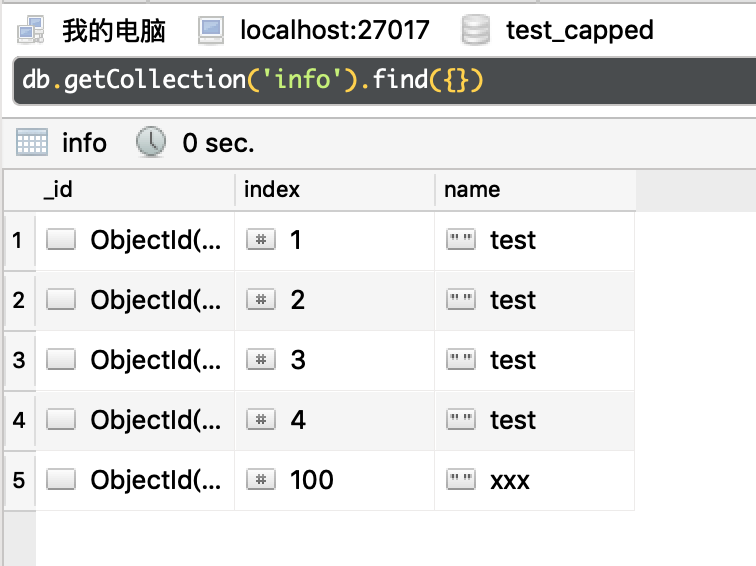Click the string type icon beside xxx
The height and width of the screenshot is (566, 756).
tap(461, 479)
